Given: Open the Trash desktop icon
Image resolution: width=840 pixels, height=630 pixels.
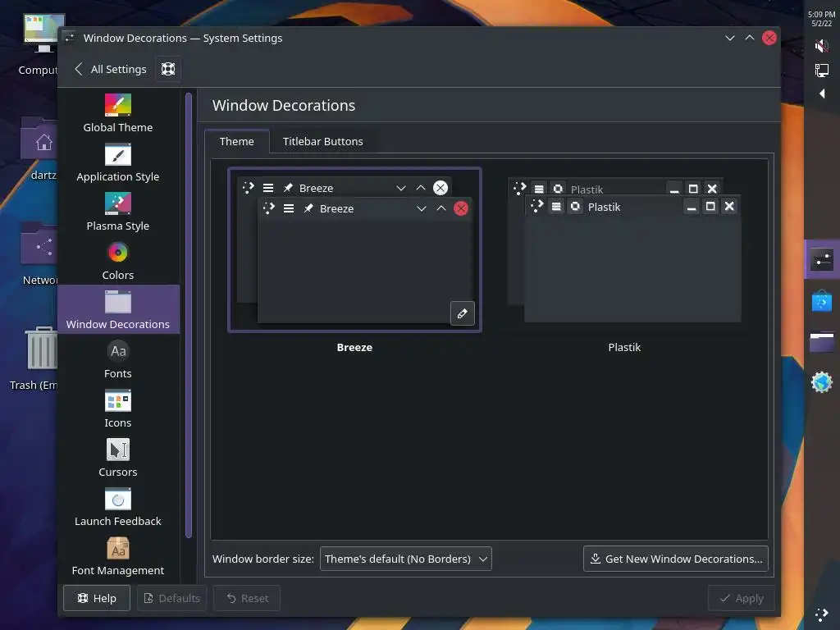Looking at the screenshot, I should (34, 359).
